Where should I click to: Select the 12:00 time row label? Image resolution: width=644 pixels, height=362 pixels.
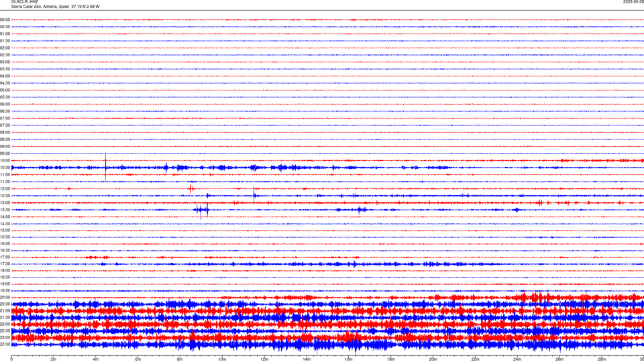click(x=5, y=189)
